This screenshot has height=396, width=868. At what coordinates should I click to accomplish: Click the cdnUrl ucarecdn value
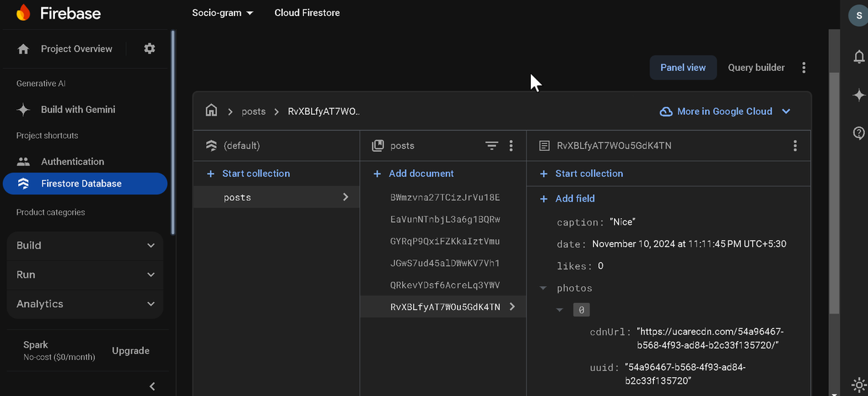(710, 338)
